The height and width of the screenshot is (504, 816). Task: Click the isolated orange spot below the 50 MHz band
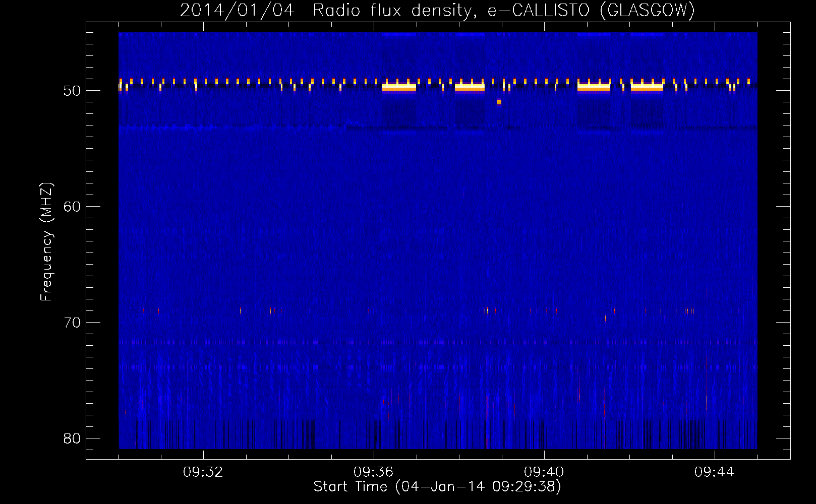tap(499, 102)
